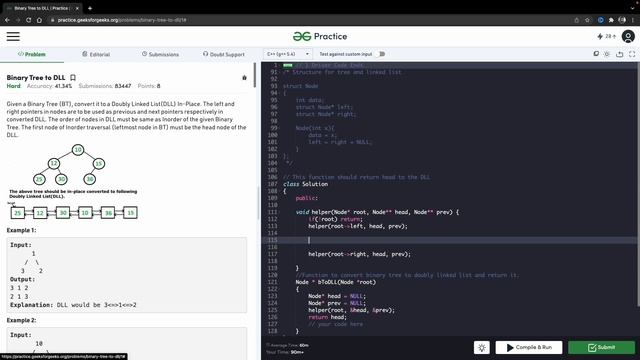Viewport: 640px width, 360px height.
Task: Expand the tab search chevron in title bar
Action: pyautogui.click(x=633, y=8)
